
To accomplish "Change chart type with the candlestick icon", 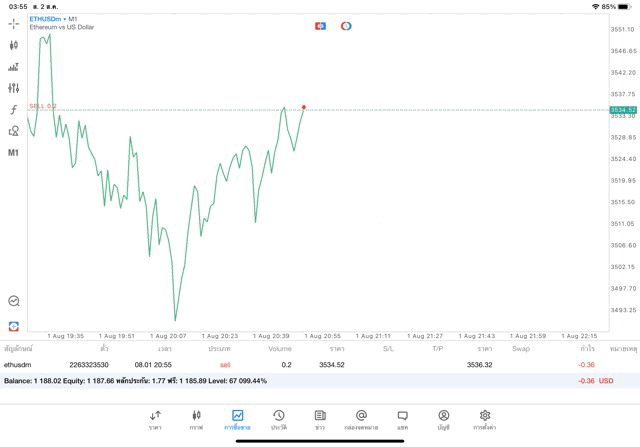I will 13,45.
